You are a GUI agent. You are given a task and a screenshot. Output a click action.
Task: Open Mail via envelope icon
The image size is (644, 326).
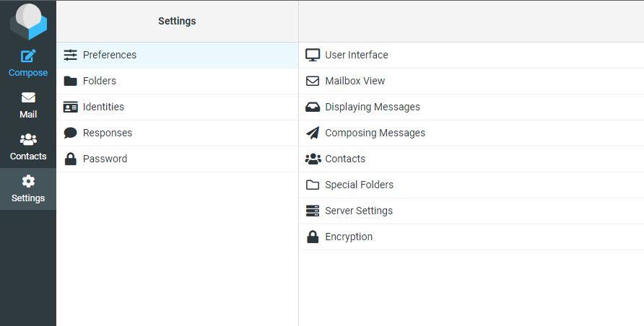pyautogui.click(x=28, y=97)
